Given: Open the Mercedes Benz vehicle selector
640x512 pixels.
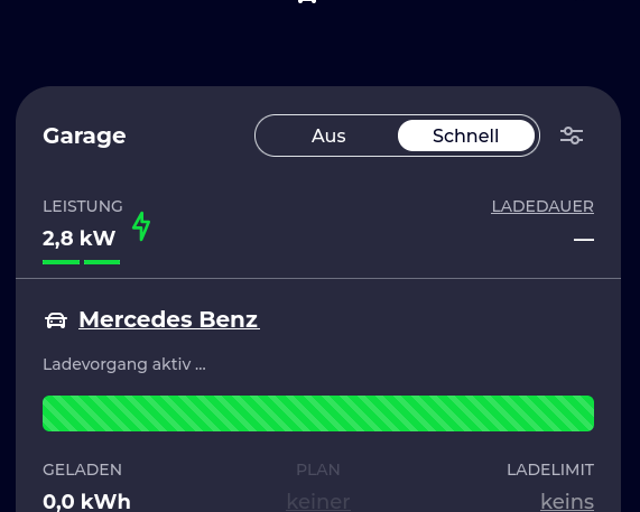Looking at the screenshot, I should click(169, 319).
